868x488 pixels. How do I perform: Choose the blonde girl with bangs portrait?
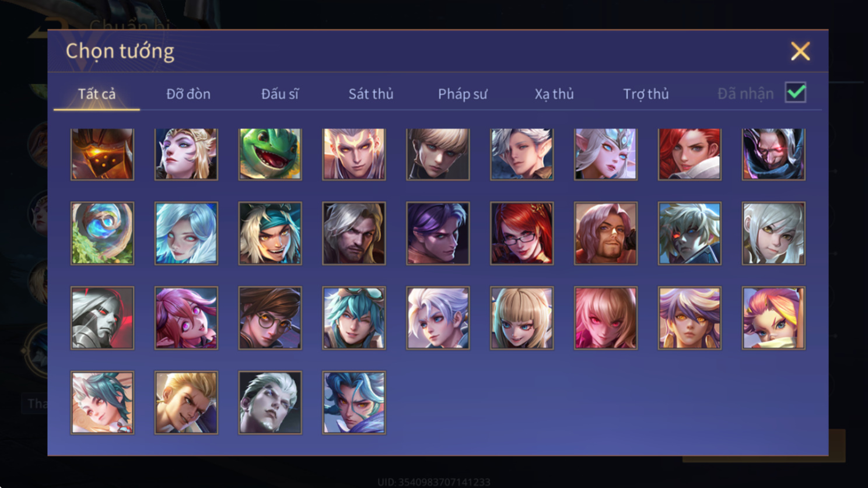(x=521, y=318)
